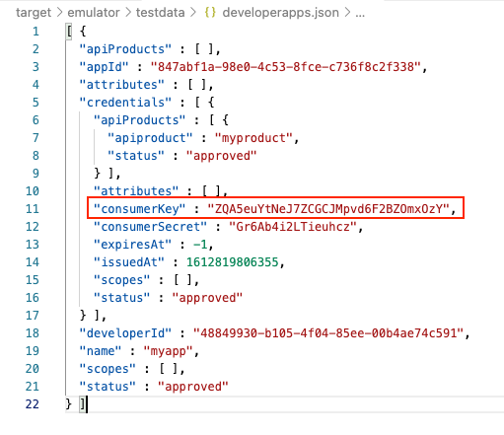Viewport: 504px width, 435px height.
Task: Click the opening bracket on line 1
Action: 69,32
